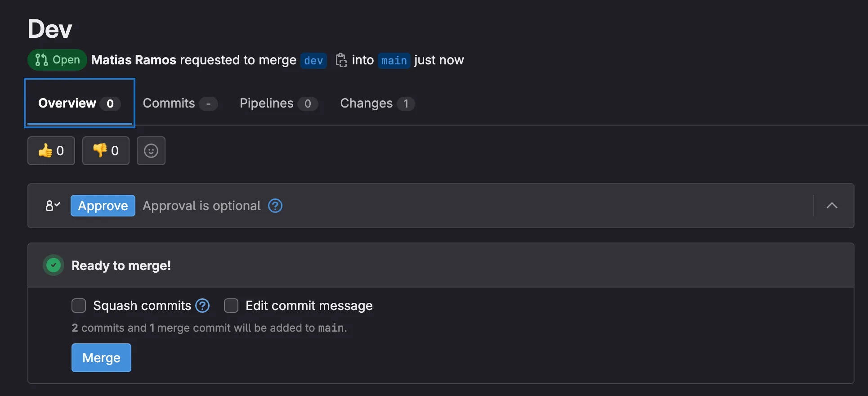Open the add reaction smiley picker

[x=151, y=151]
